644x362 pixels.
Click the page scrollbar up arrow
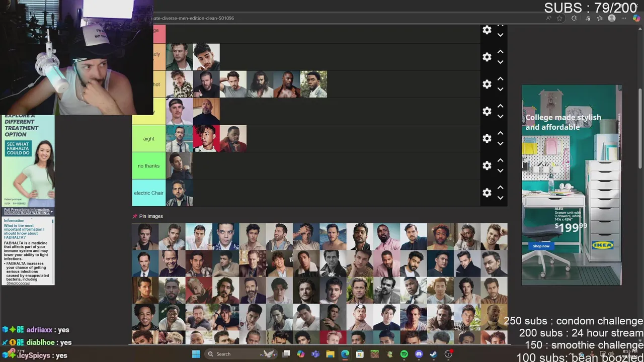point(640,28)
